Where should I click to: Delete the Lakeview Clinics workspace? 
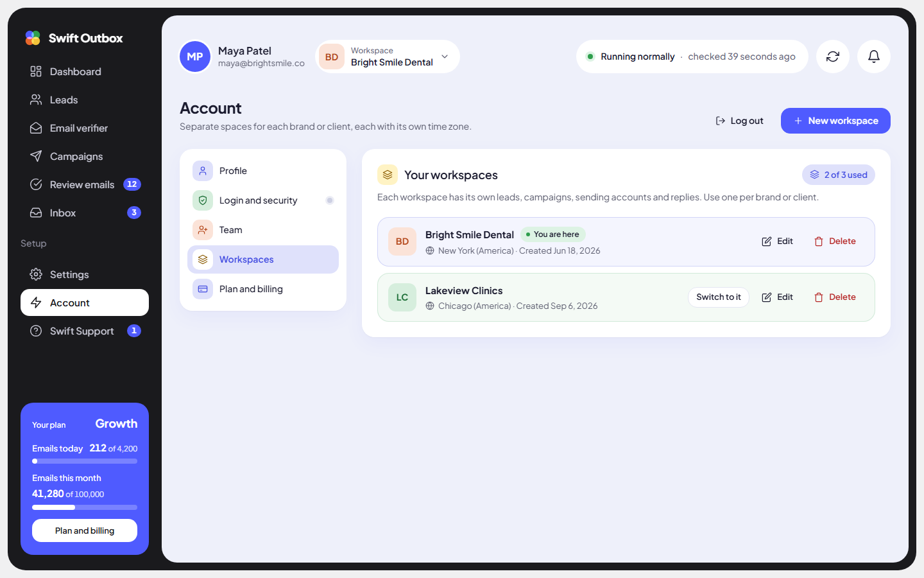[835, 297]
